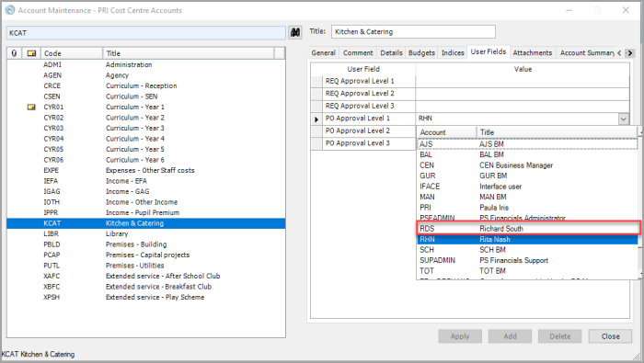Select the PCAP Capital projects account
The width and height of the screenshot is (644, 363).
tap(145, 255)
